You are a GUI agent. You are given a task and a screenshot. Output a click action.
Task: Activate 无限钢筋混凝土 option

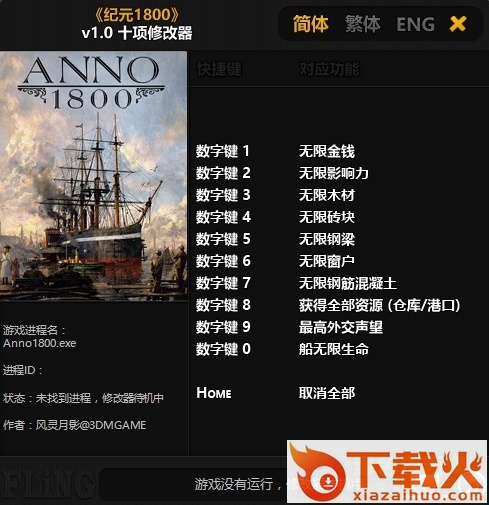coord(348,283)
